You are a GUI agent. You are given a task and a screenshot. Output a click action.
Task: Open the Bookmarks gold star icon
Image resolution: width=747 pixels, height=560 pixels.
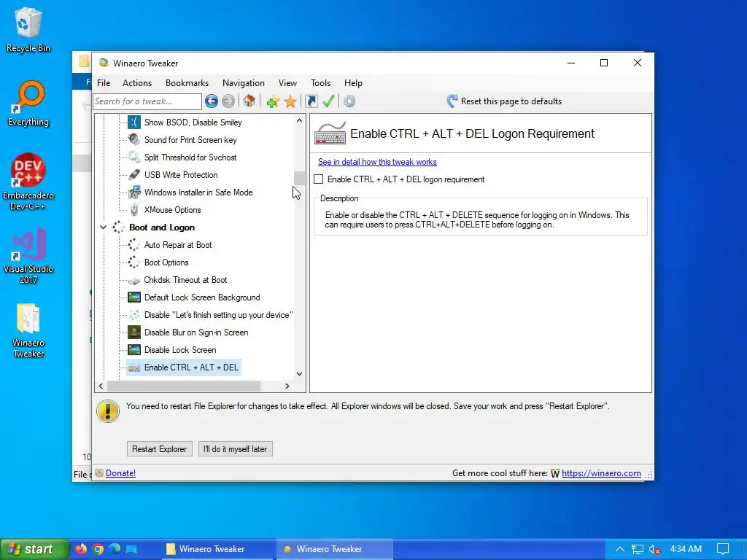pos(290,101)
